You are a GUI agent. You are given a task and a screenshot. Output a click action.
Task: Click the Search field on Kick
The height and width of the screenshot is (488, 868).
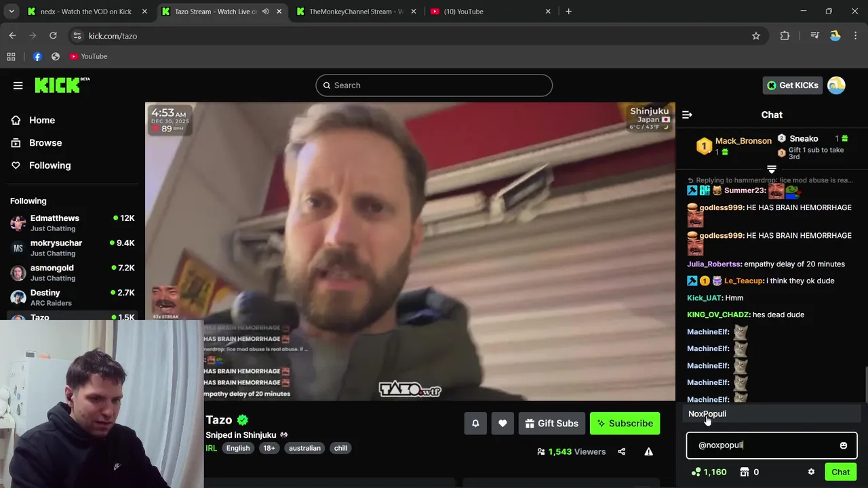[434, 85]
